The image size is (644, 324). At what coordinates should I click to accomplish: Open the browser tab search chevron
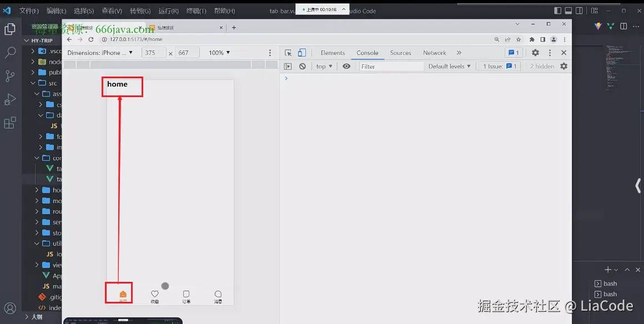517,24
